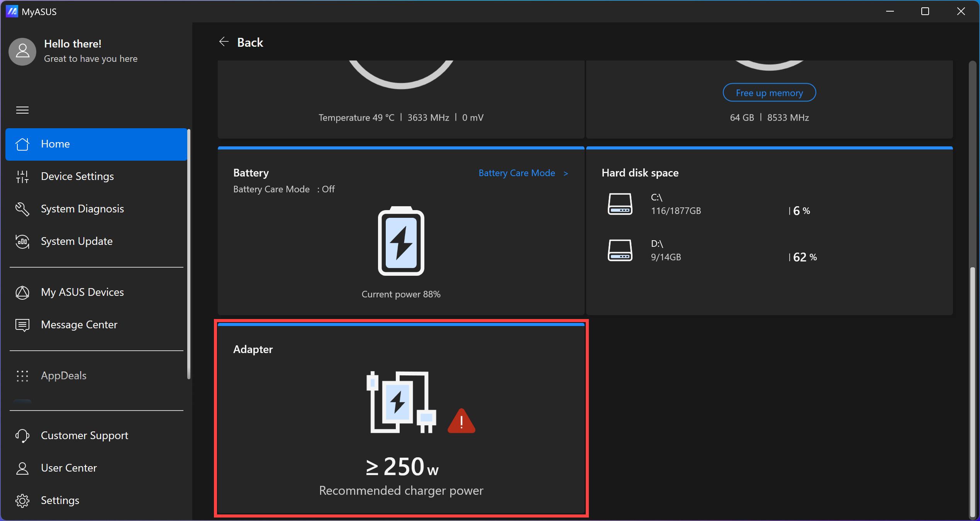Click the My ASUS Devices triangle icon
Image resolution: width=980 pixels, height=521 pixels.
tap(22, 292)
